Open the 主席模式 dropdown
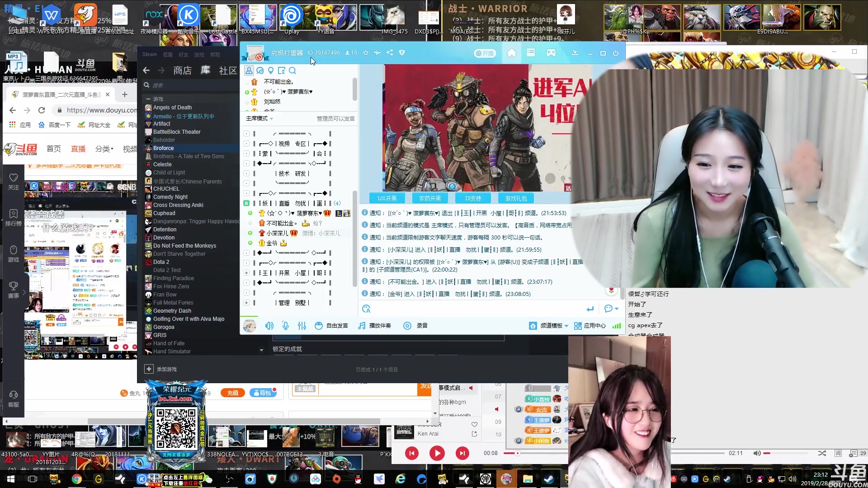The width and height of the screenshot is (868, 488). [x=259, y=118]
